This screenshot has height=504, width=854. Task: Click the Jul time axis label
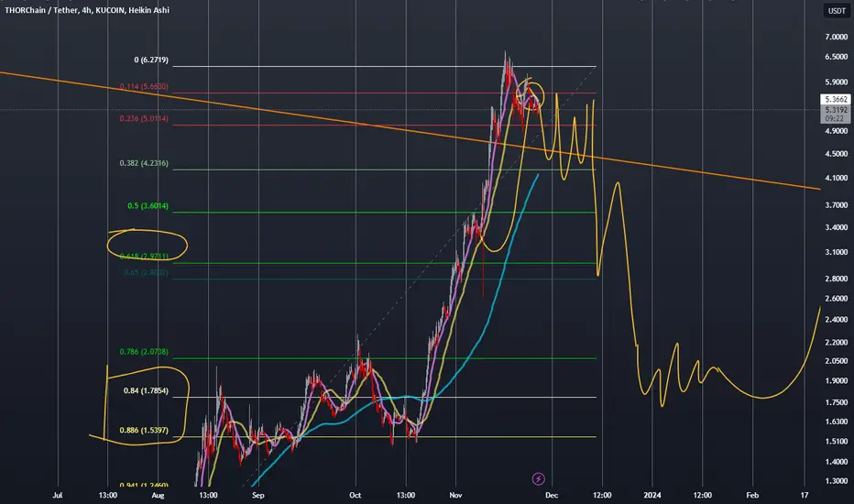point(58,495)
